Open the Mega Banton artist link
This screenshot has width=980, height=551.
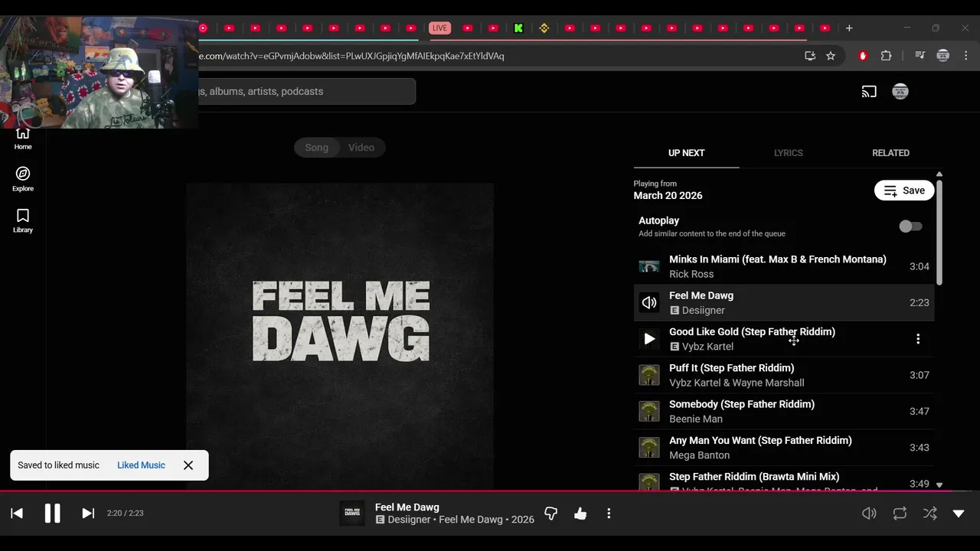click(699, 455)
